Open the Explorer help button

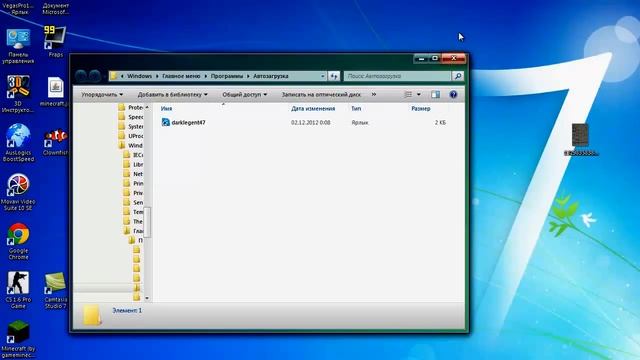coord(453,94)
